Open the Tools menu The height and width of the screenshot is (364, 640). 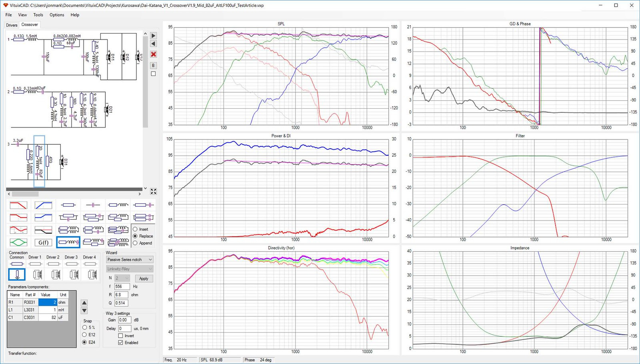click(38, 15)
